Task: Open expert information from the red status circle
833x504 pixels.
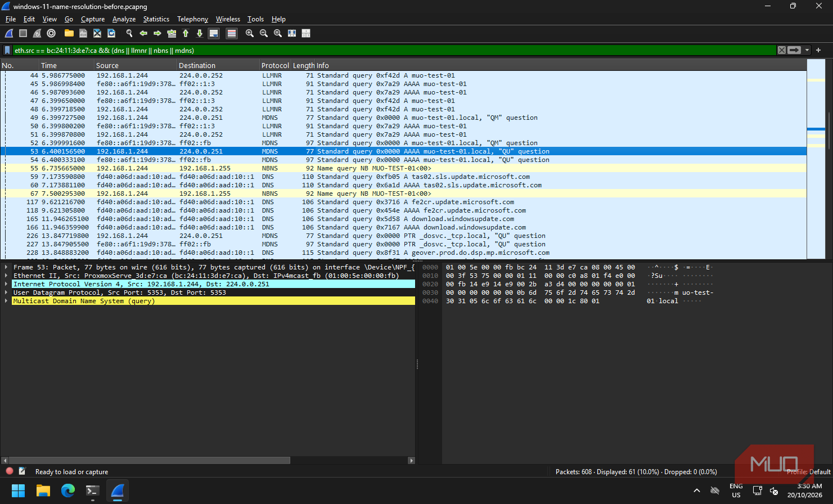Action: coord(10,471)
